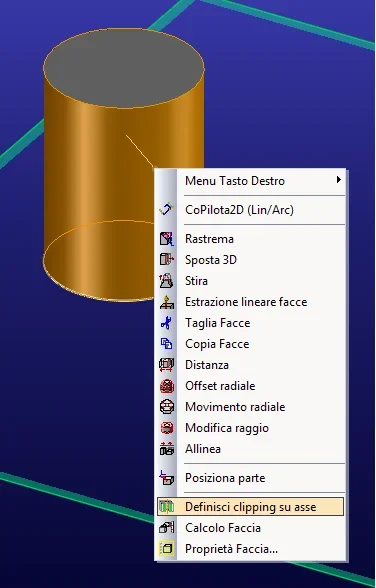This screenshot has width=376, height=588.
Task: Choose Stira from the context menu
Action: tap(250, 281)
